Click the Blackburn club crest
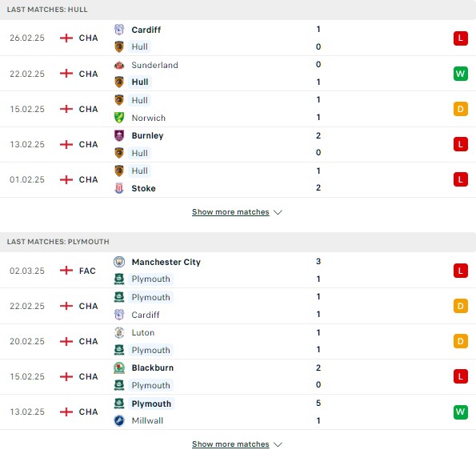The width and height of the screenshot is (476, 458). click(119, 368)
